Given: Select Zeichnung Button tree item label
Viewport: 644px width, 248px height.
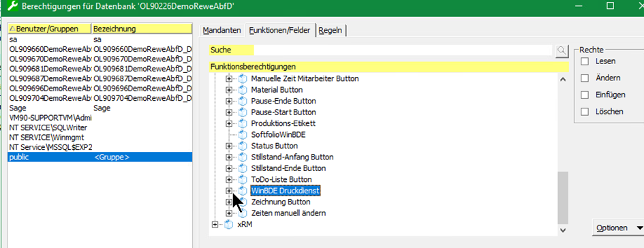Looking at the screenshot, I should pyautogui.click(x=281, y=202).
